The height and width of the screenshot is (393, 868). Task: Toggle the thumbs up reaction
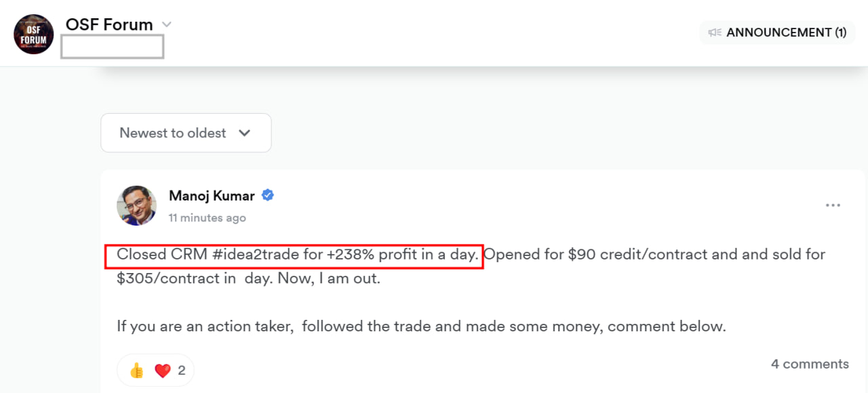(136, 371)
